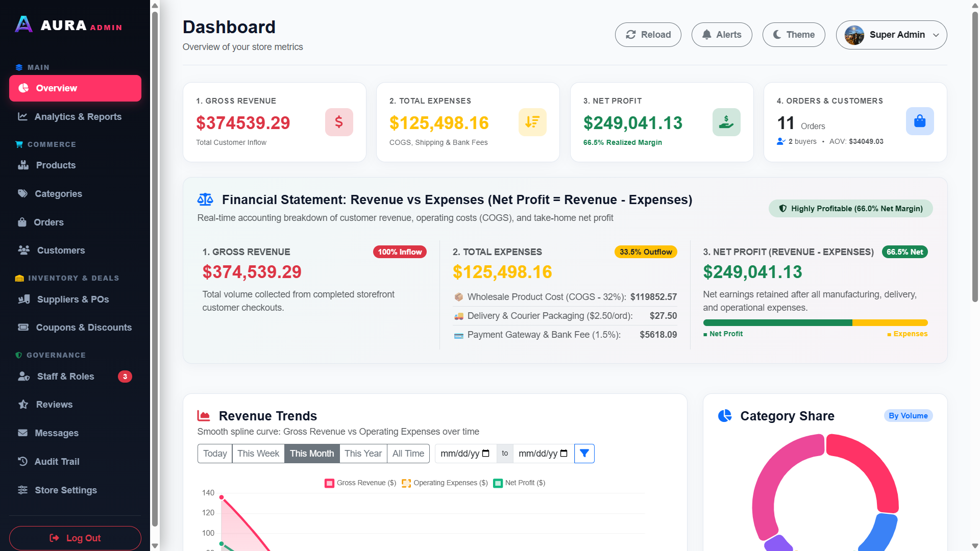The width and height of the screenshot is (980, 551).
Task: Click the sort icon in Total Expenses card
Action: point(532,122)
